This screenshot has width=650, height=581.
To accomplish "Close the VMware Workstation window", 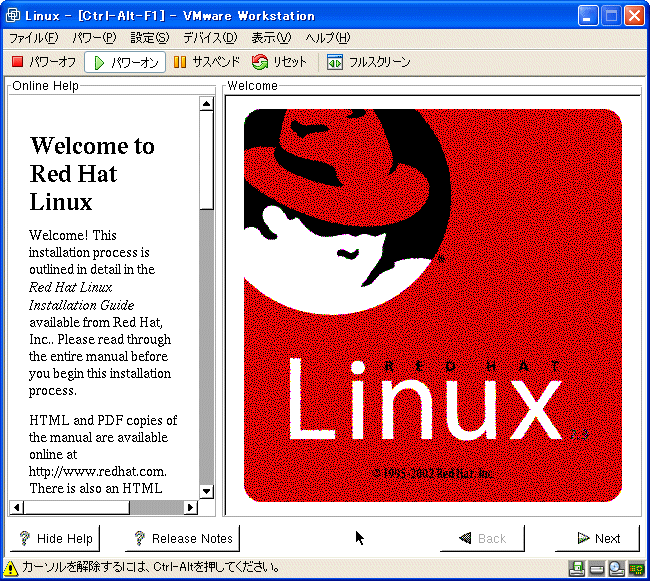I will (x=634, y=16).
